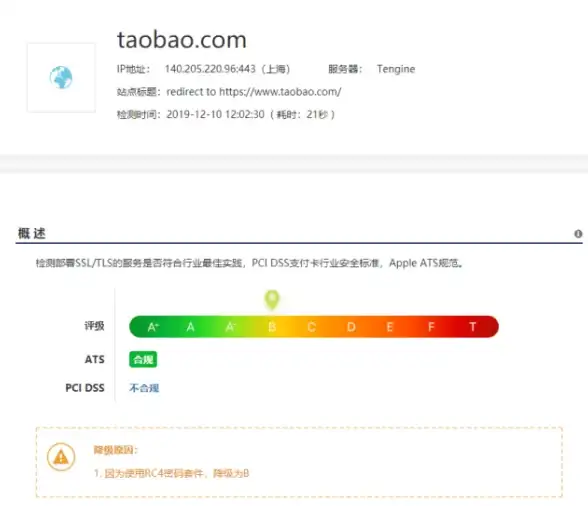Click the IP address 140.205.220.96:443
The image size is (588, 506).
pos(210,69)
